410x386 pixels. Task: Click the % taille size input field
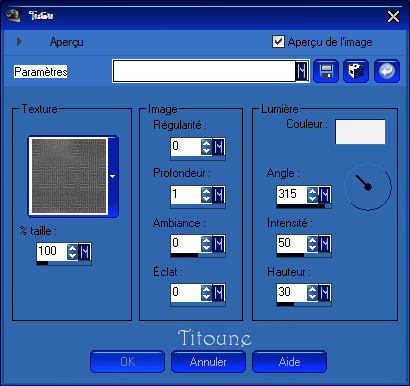pos(52,251)
